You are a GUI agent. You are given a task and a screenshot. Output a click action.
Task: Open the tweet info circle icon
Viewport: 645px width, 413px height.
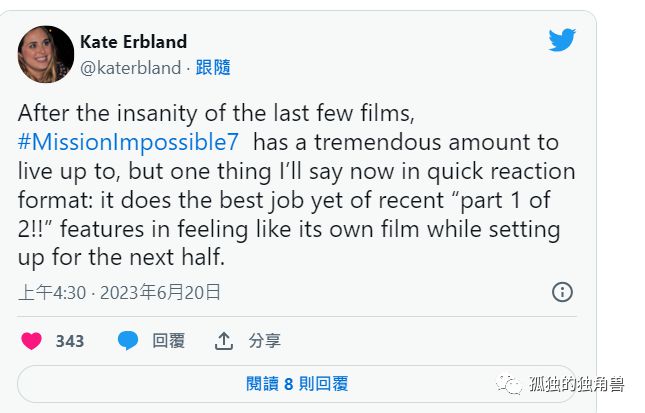(562, 292)
